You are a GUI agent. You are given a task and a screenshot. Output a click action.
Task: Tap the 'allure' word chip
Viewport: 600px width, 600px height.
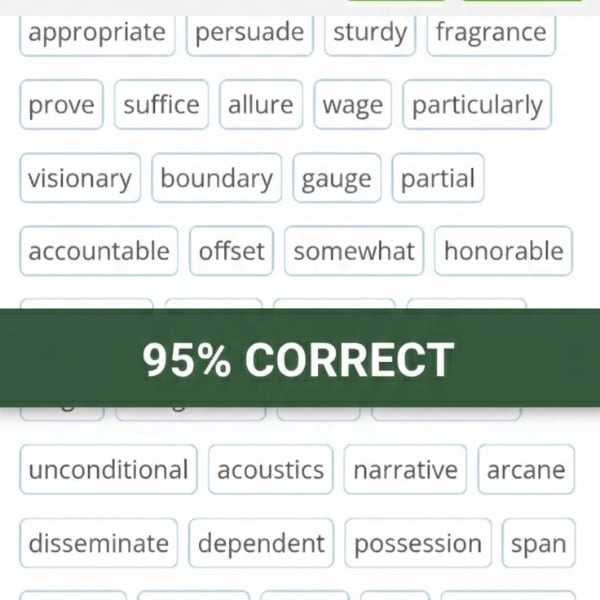pyautogui.click(x=261, y=105)
